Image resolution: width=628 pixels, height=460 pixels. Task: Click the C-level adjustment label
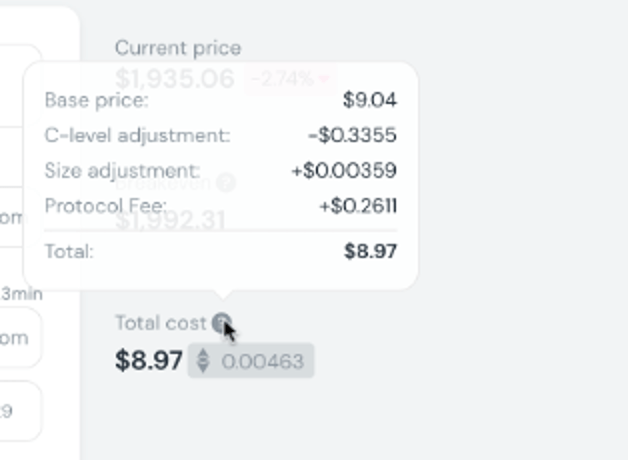137,135
